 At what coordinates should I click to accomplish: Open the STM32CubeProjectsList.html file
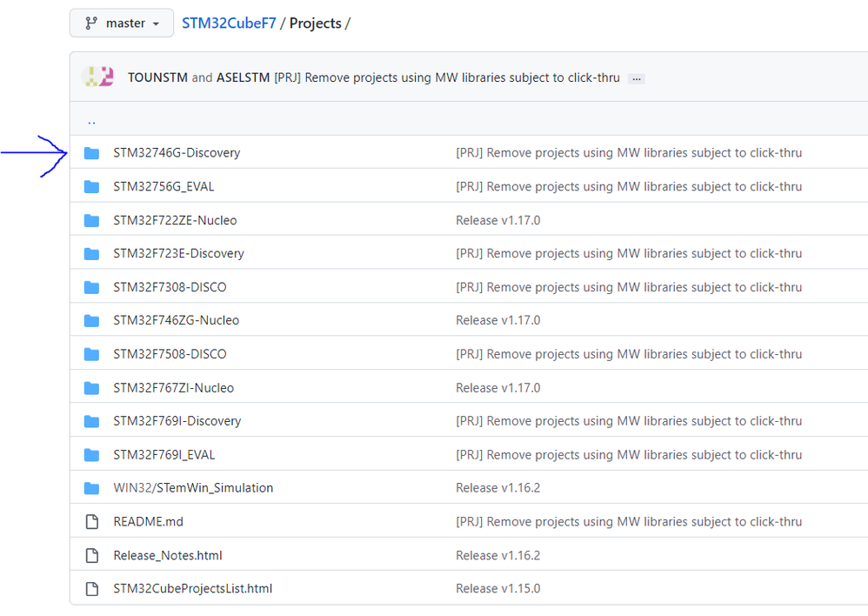point(192,589)
